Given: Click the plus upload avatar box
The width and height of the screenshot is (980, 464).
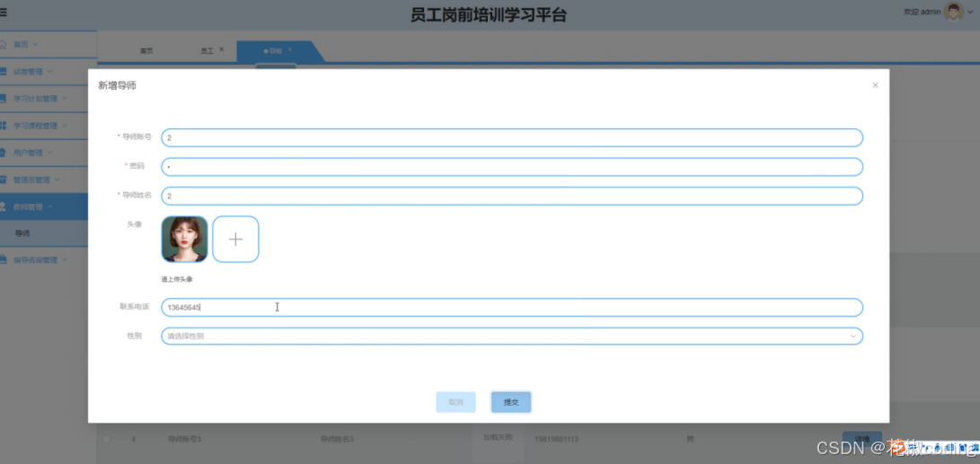Looking at the screenshot, I should 235,240.
